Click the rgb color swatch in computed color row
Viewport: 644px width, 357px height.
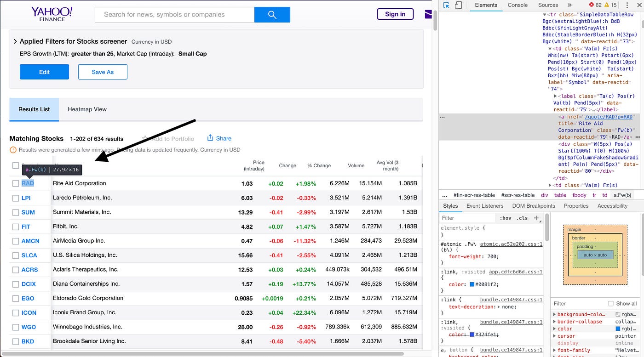coord(618,329)
